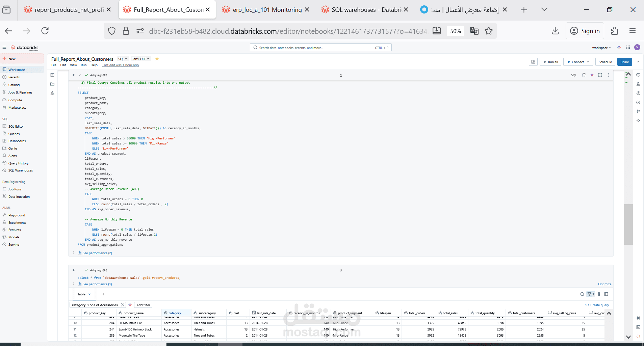Open cell 2 kebab options menu
Viewport: 644px width, 346px height.
[x=608, y=75]
